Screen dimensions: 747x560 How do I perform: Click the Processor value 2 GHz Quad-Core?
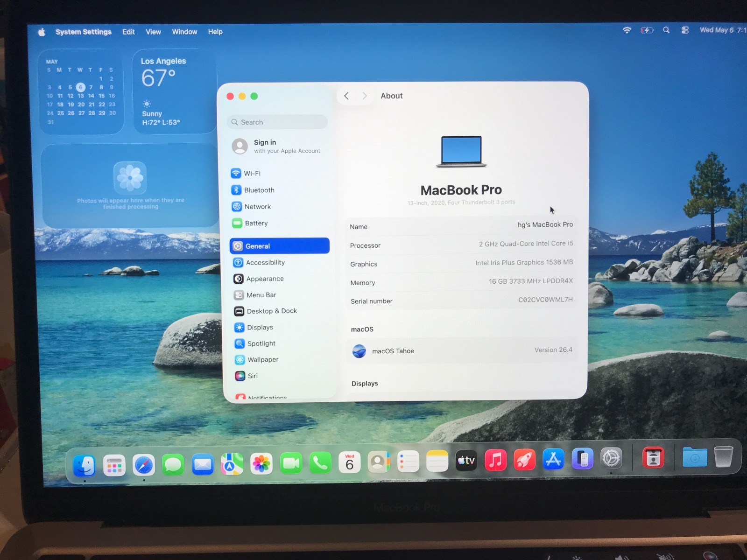coord(526,244)
